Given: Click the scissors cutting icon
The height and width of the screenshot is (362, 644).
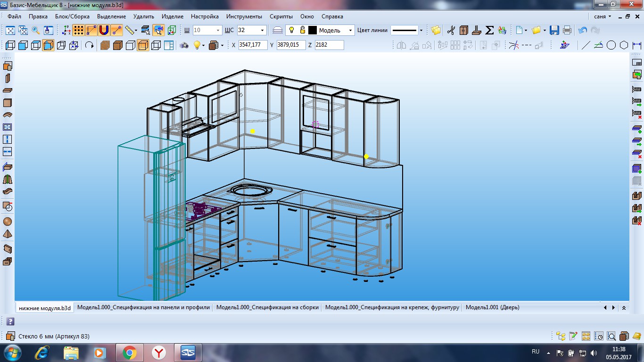Looking at the screenshot, I should pos(451,30).
